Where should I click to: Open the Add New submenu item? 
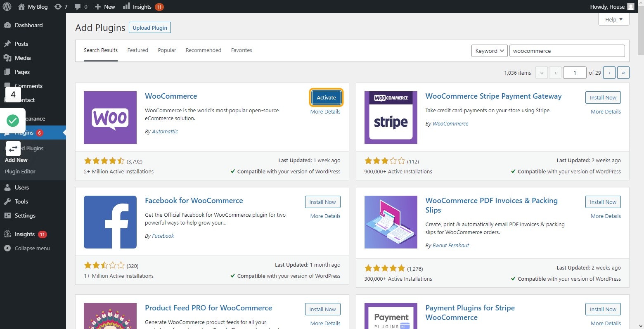(16, 160)
